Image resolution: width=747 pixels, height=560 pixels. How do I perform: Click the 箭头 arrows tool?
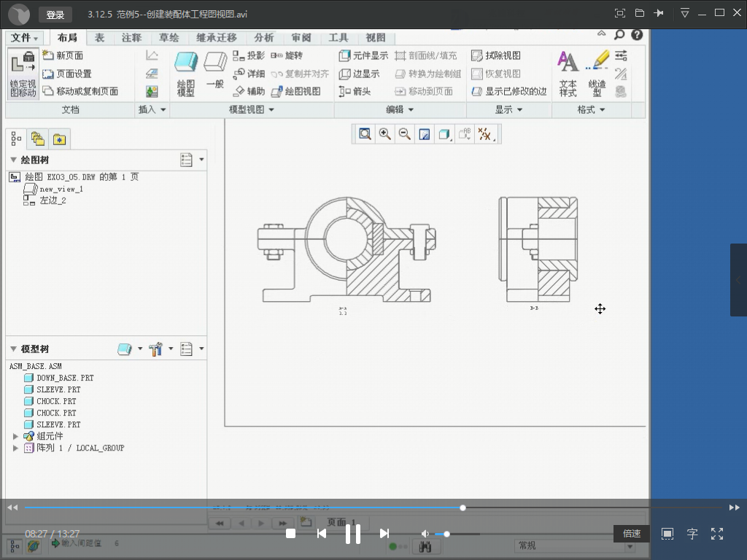click(x=355, y=91)
